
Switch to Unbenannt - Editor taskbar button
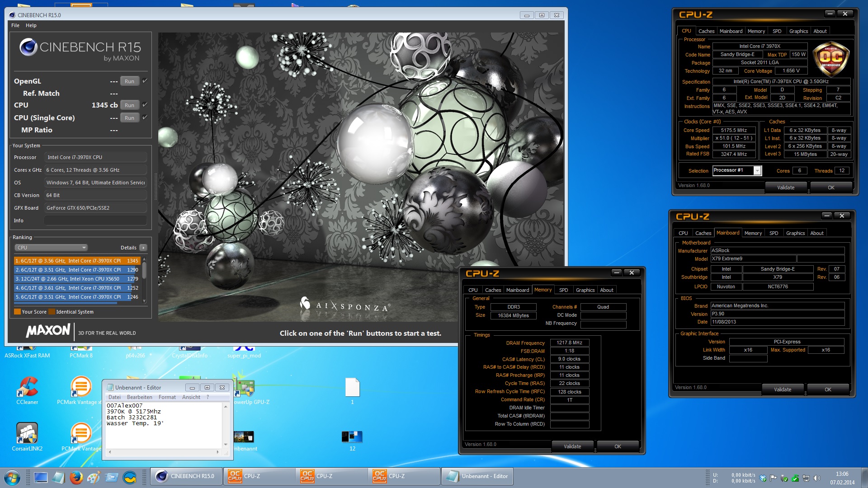click(x=477, y=476)
